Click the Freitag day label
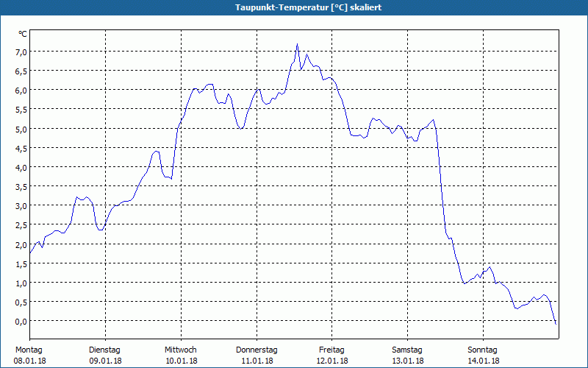Image resolution: width=588 pixels, height=368 pixels. (332, 350)
